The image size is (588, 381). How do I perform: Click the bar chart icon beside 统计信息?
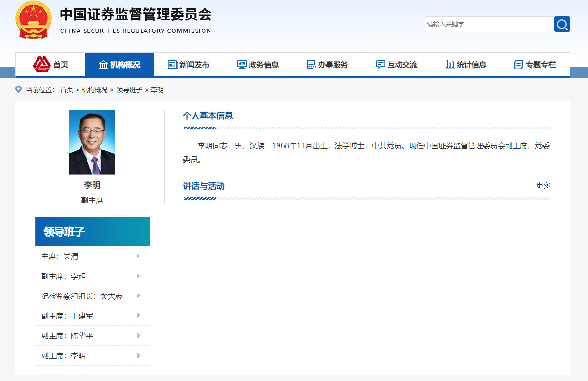[x=450, y=64]
